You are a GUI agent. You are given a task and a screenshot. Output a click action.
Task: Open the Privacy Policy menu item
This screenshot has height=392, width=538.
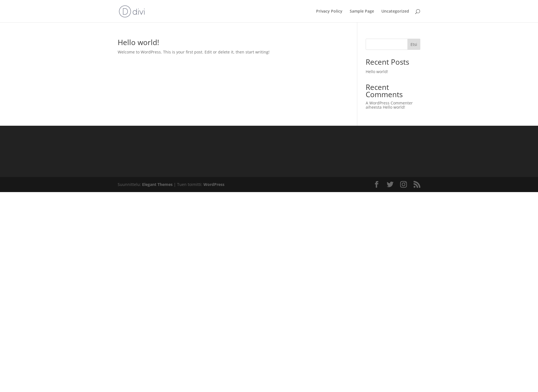[329, 11]
